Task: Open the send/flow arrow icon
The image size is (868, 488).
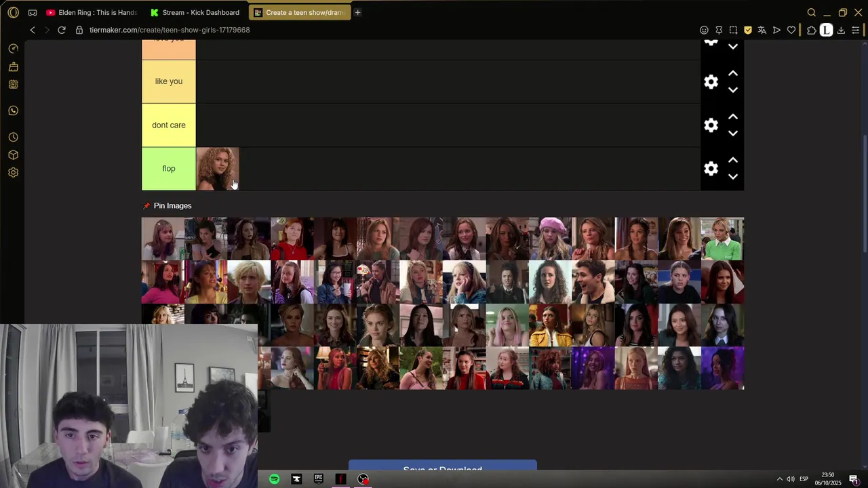Action: point(776,30)
